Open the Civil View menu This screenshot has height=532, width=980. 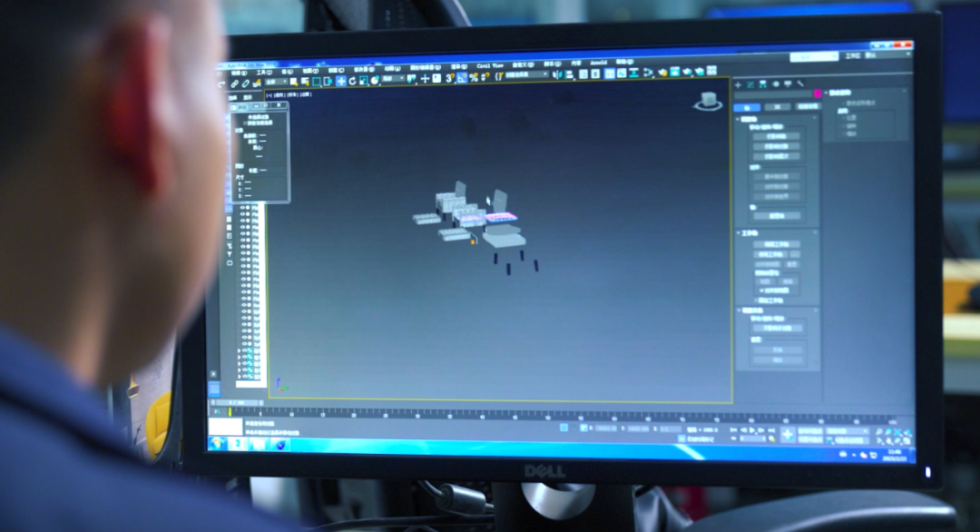(490, 65)
